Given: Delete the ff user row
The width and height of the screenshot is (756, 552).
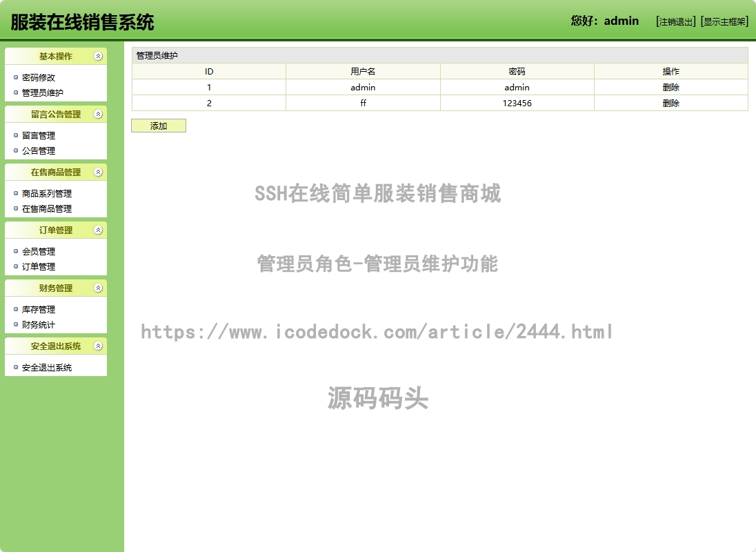Looking at the screenshot, I should [670, 103].
